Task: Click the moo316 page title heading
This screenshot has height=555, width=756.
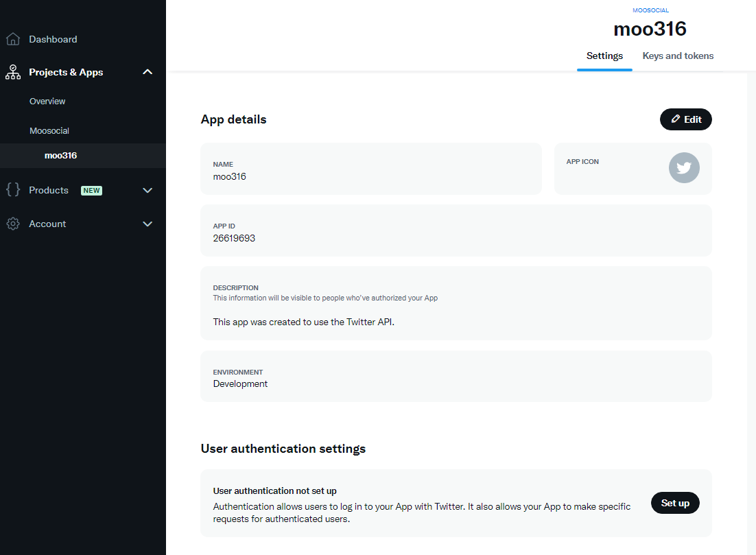Action: [x=650, y=29]
